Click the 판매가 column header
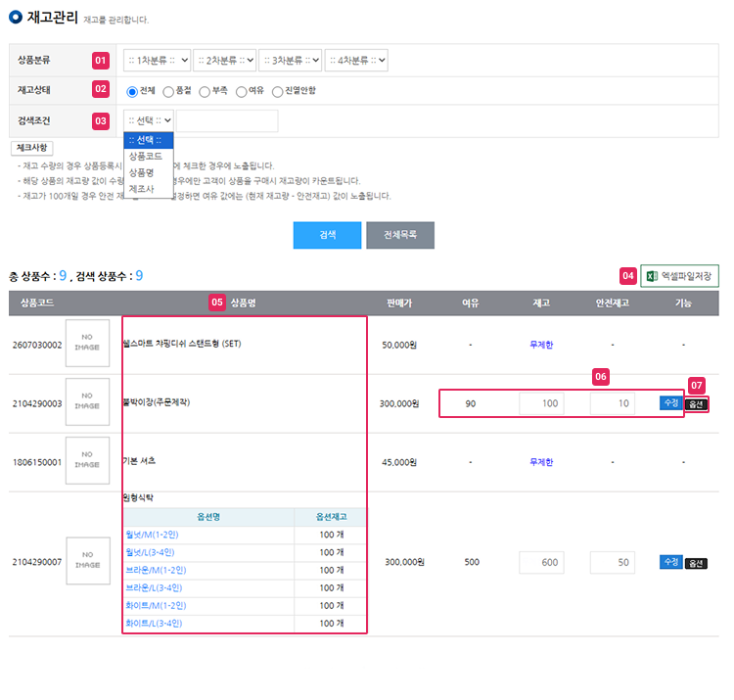Screen dimensions: 734x700 [x=399, y=303]
